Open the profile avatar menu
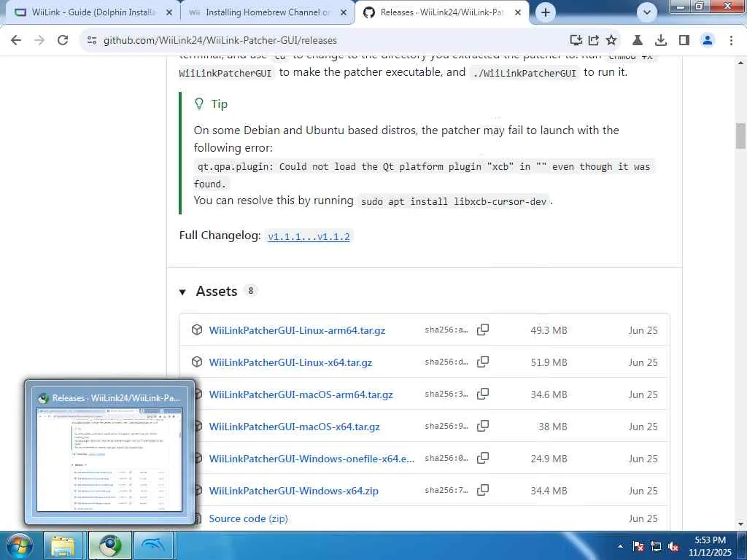747x560 pixels. pos(708,40)
